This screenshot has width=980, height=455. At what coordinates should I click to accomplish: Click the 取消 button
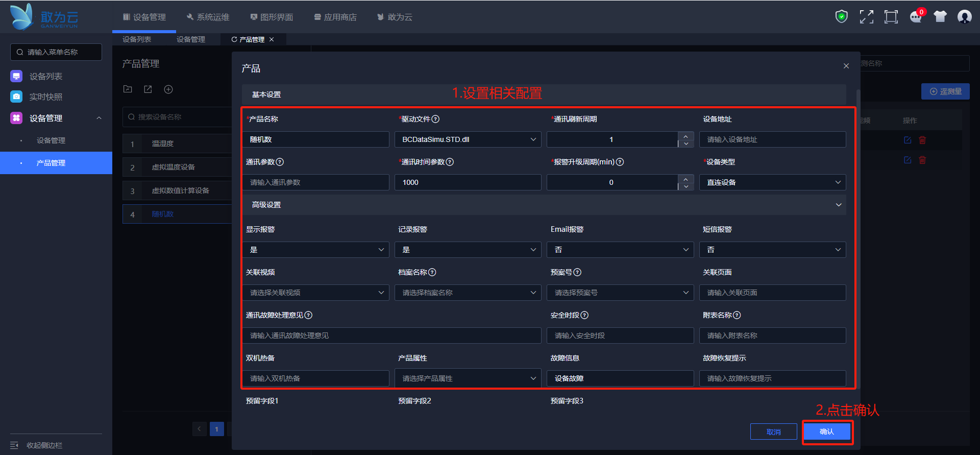(x=774, y=432)
